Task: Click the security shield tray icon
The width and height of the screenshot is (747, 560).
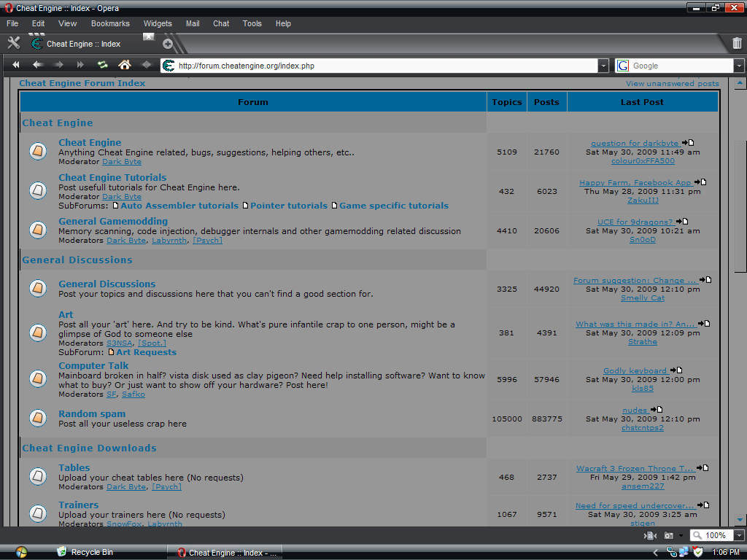Action: pyautogui.click(x=697, y=552)
